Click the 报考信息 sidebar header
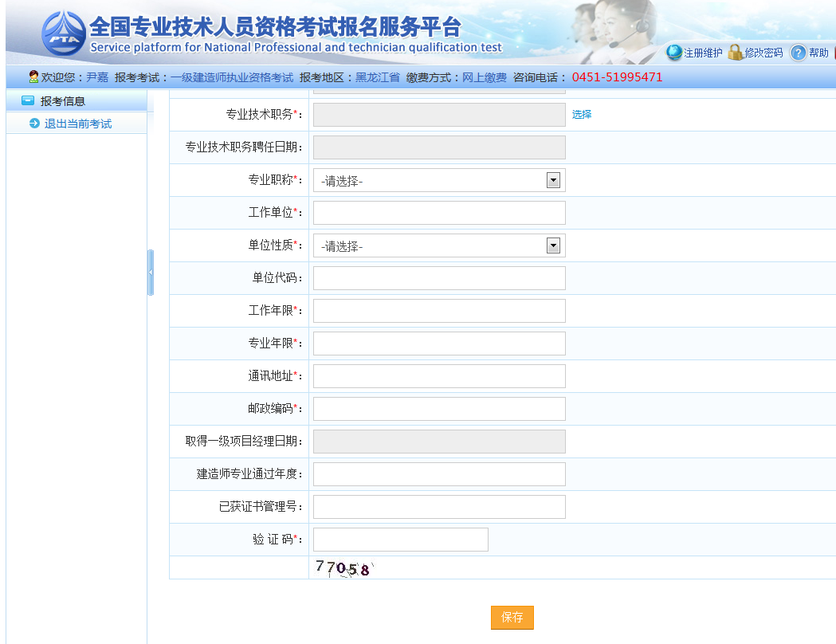 coord(63,101)
